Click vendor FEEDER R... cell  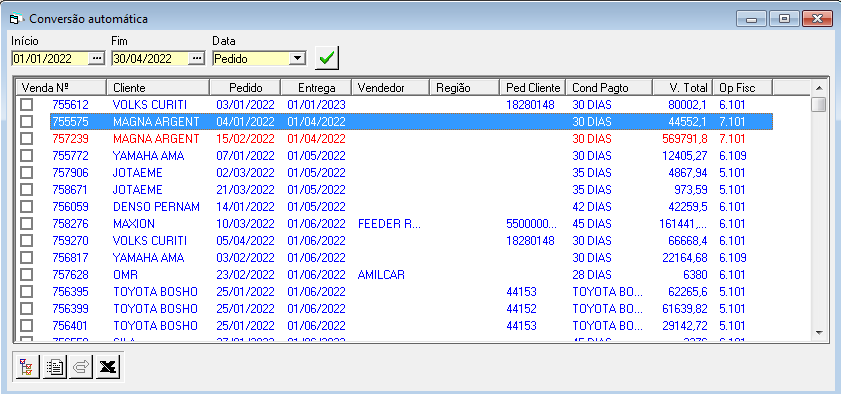coord(389,224)
